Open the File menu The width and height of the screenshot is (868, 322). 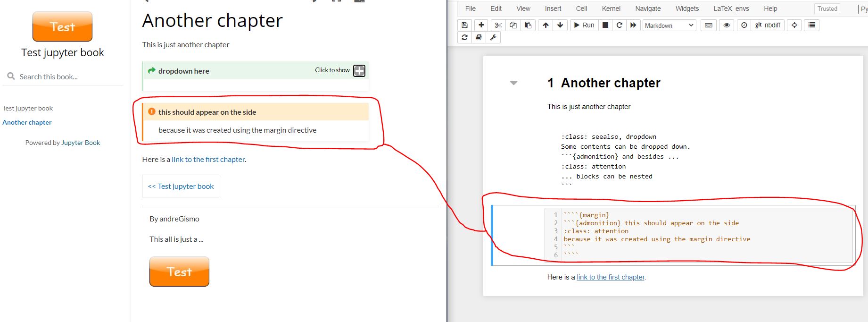pos(470,8)
